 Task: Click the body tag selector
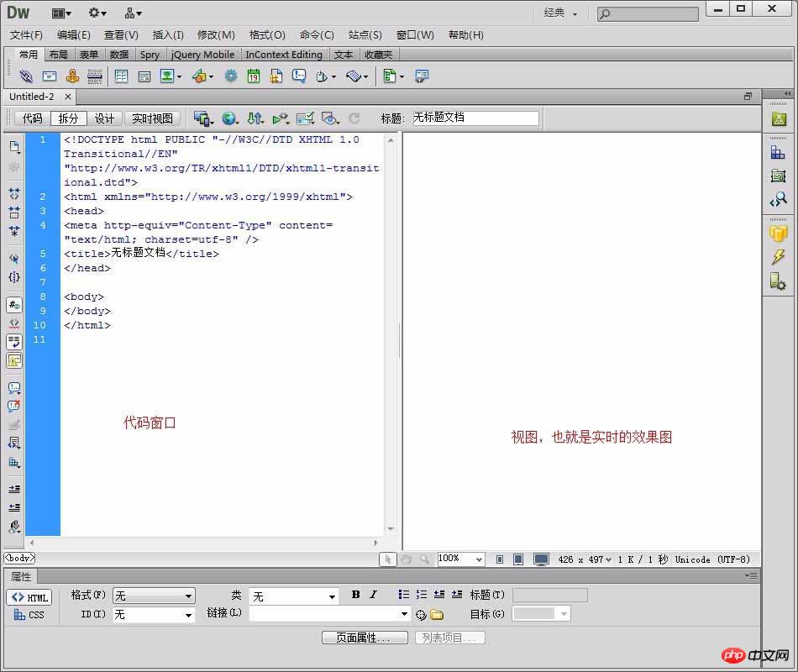(19, 558)
